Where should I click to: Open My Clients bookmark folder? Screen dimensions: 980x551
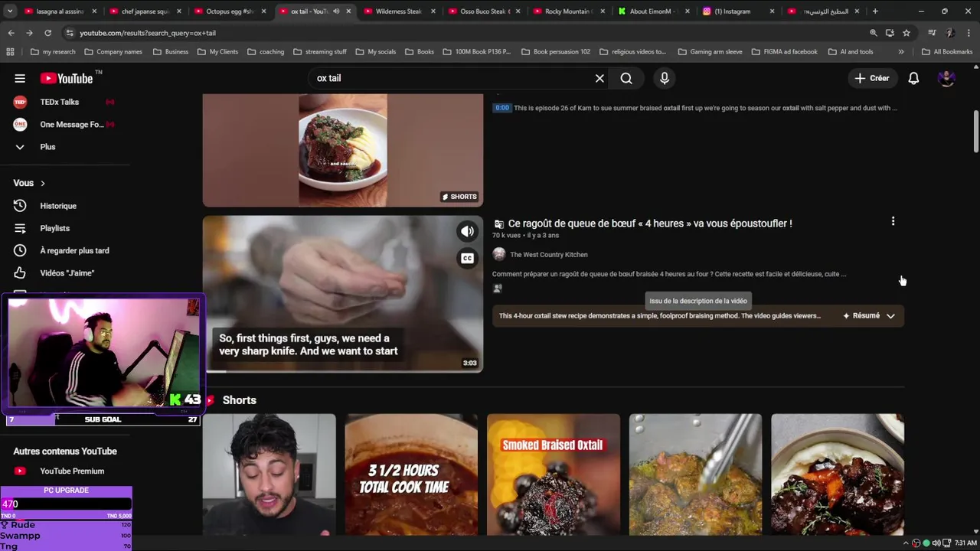coord(217,52)
